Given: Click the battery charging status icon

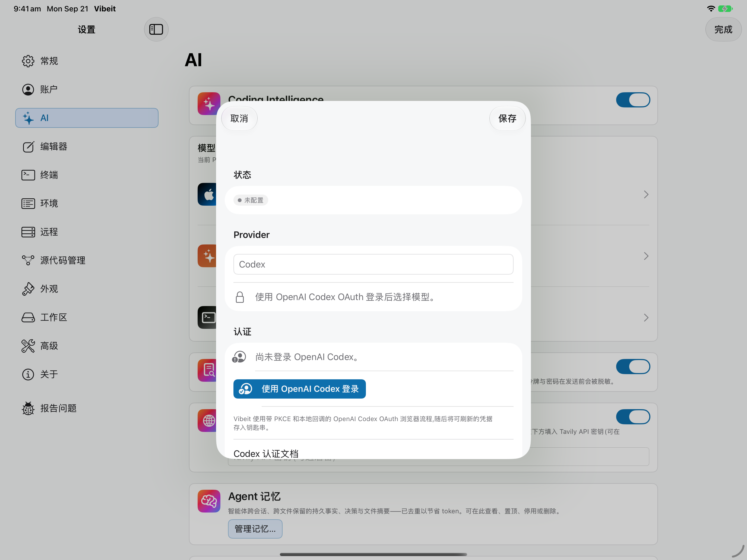Looking at the screenshot, I should pos(725,9).
